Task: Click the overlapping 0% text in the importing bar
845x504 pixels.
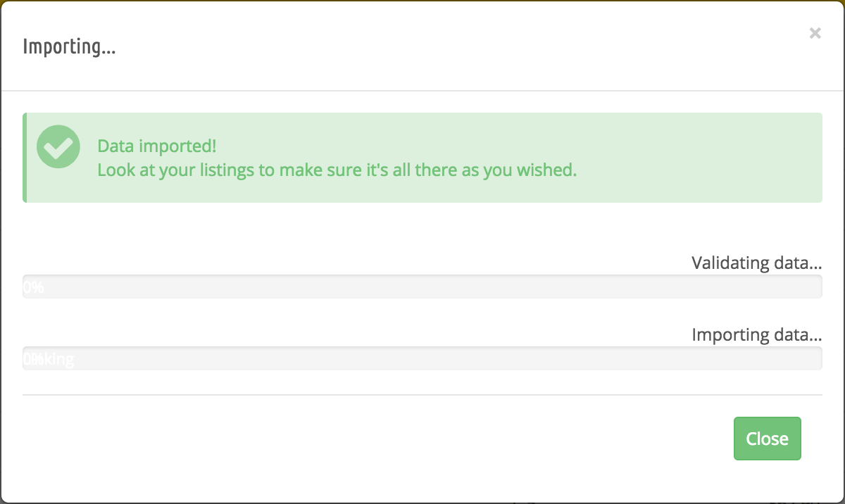Action: click(32, 359)
